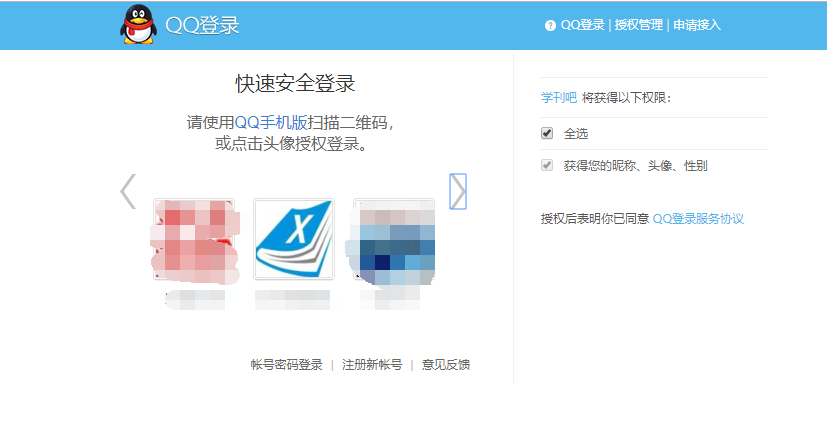Open 申请接入 in header

[697, 25]
